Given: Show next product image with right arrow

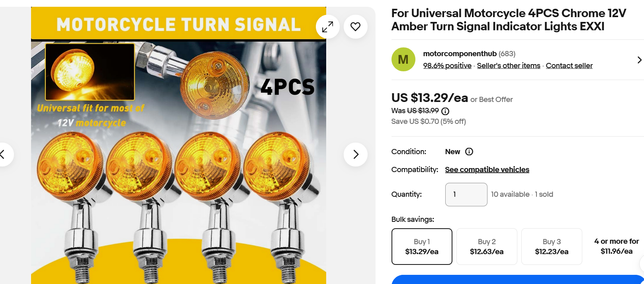Looking at the screenshot, I should [355, 154].
